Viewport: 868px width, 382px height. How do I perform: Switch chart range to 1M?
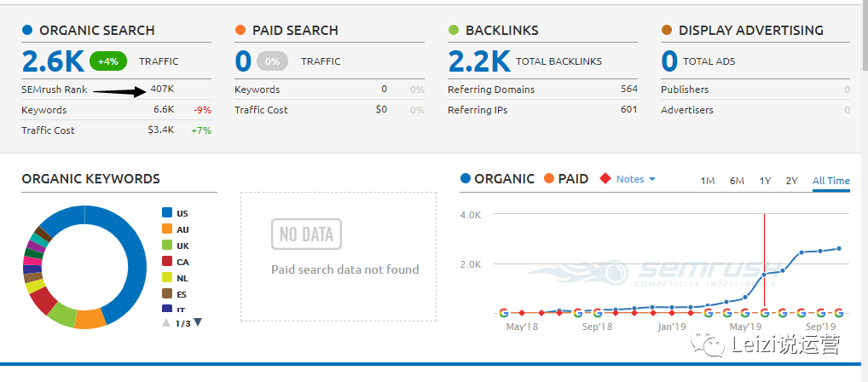pos(708,181)
